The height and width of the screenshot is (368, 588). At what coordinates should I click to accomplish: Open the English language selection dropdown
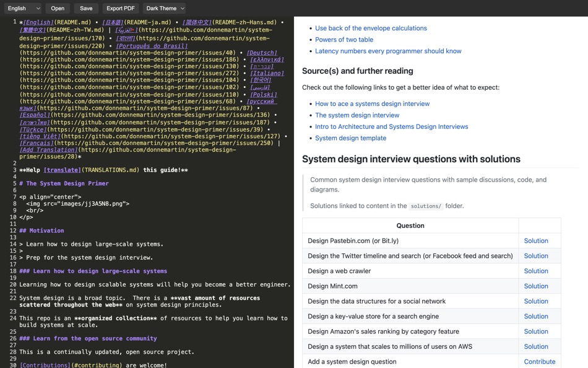click(23, 8)
